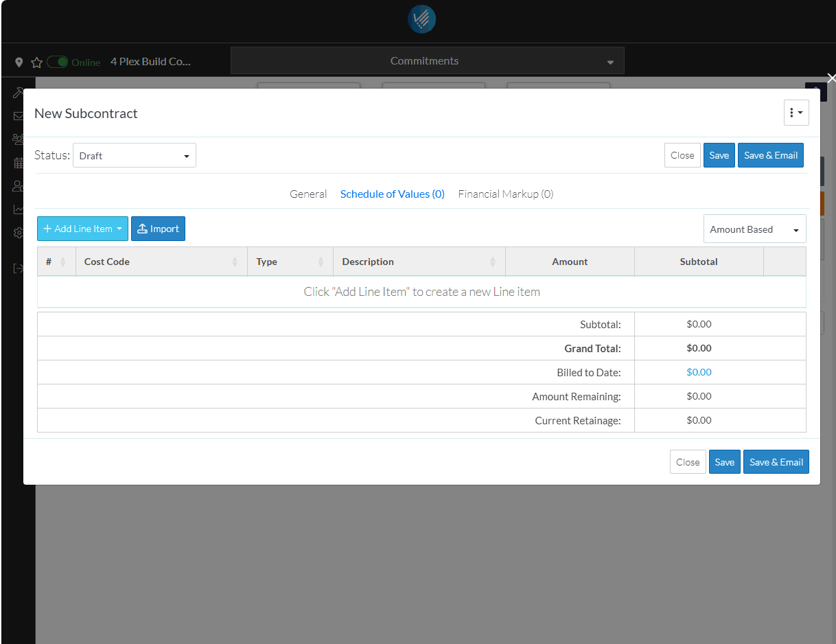Viewport: 836px width, 644px height.
Task: Click Save & Email in the modal footer
Action: pyautogui.click(x=776, y=462)
